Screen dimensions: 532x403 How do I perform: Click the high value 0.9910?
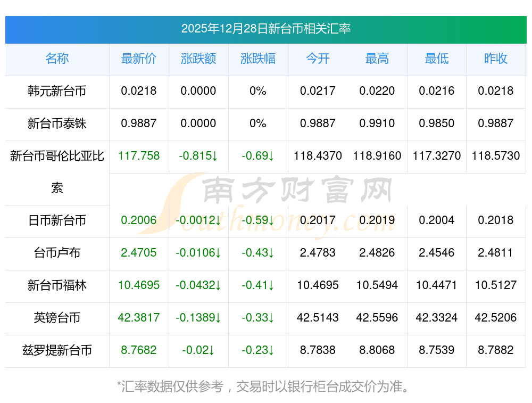pyautogui.click(x=377, y=124)
